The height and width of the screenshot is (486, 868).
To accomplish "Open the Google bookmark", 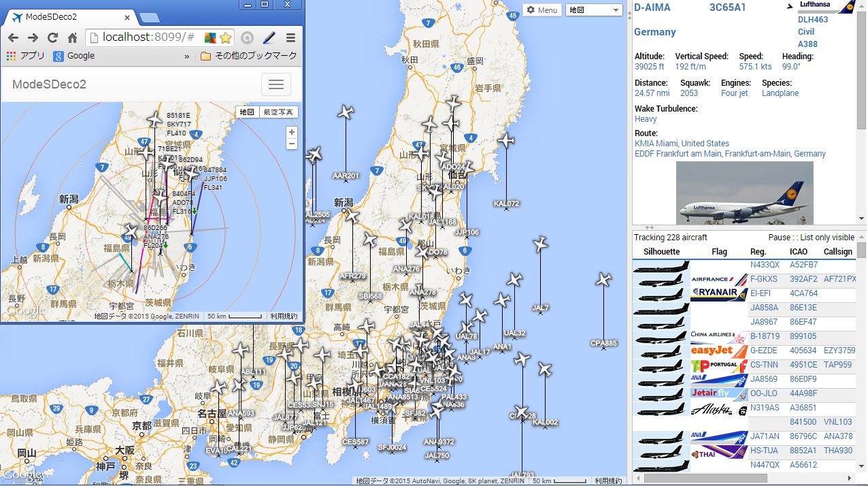I will click(74, 56).
